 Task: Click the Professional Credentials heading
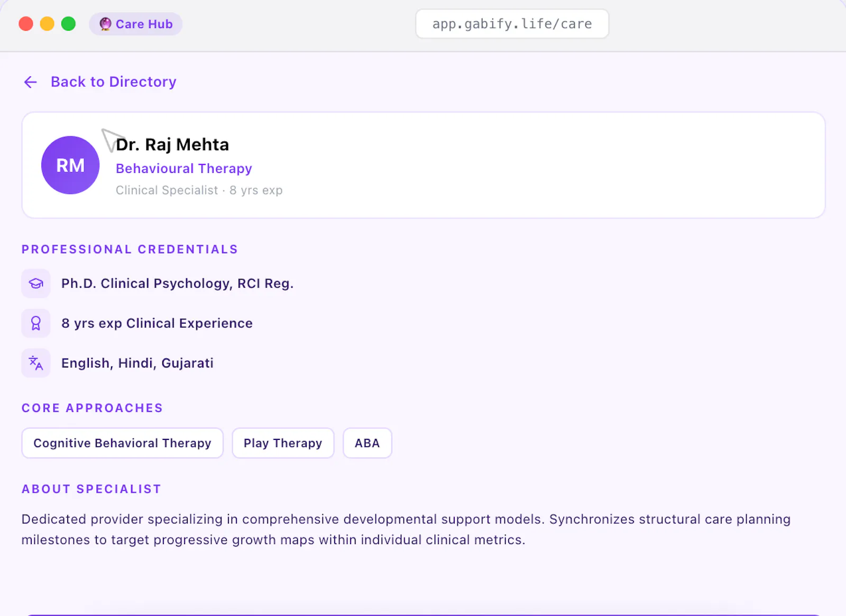pos(130,249)
